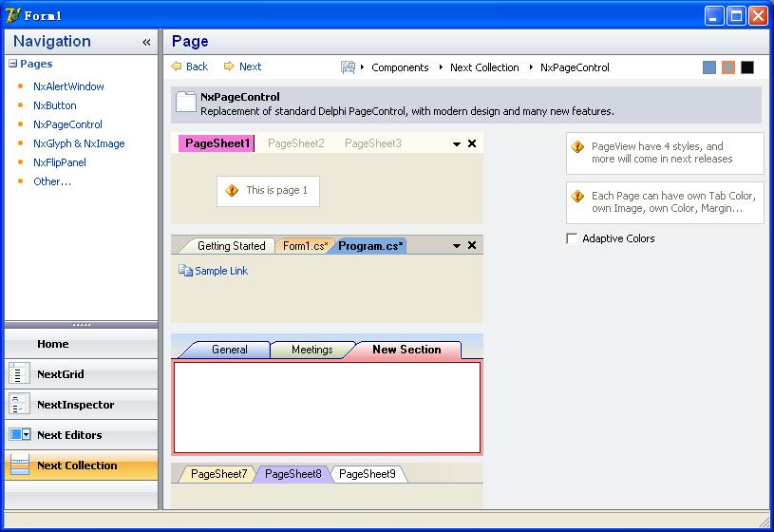774x532 pixels.
Task: Collapse the Pages tree group
Action: (13, 64)
